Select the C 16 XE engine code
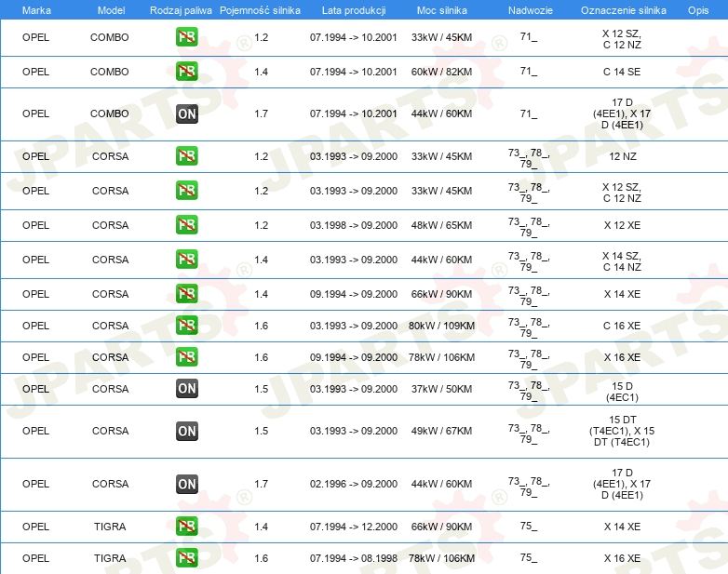Image resolution: width=728 pixels, height=574 pixels. 622,326
